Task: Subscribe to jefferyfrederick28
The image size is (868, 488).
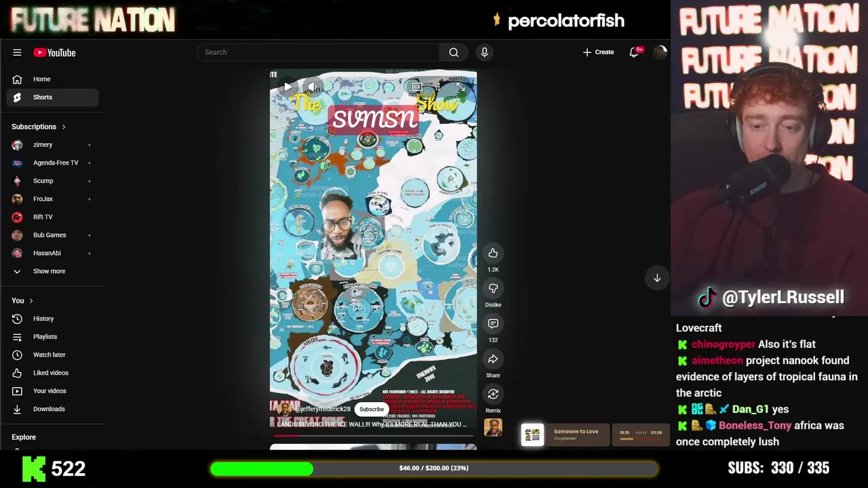Action: (372, 409)
